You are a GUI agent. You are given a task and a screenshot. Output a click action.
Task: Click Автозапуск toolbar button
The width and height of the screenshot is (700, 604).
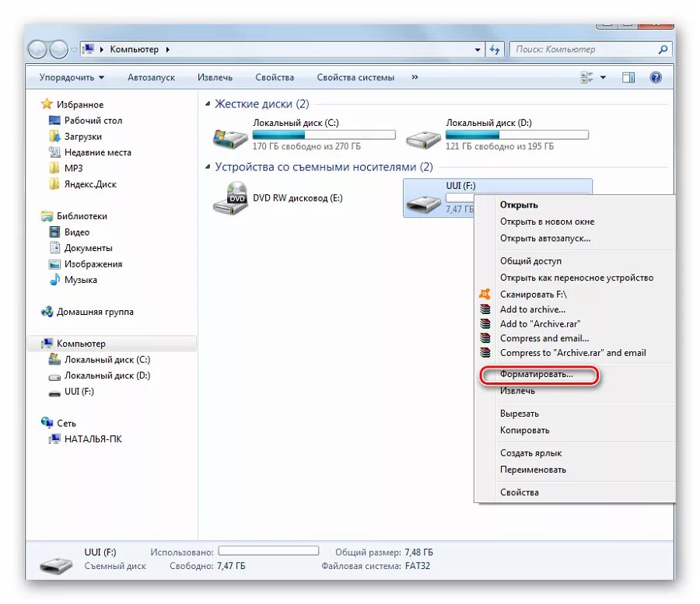tap(152, 78)
